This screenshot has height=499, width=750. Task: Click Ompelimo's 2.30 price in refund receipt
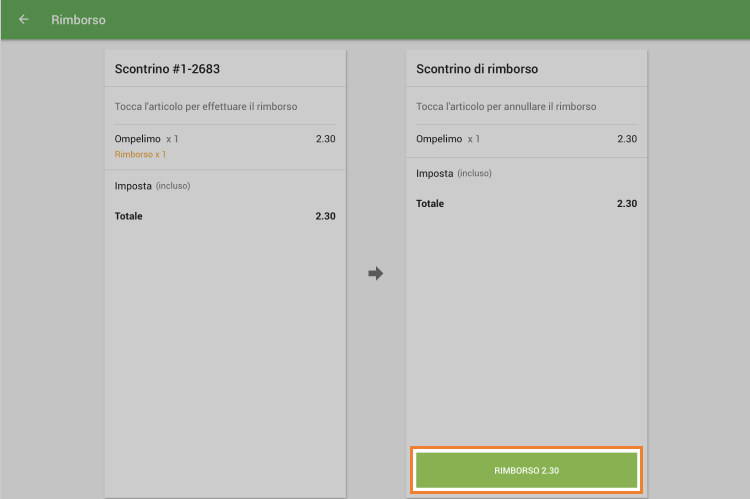point(627,139)
